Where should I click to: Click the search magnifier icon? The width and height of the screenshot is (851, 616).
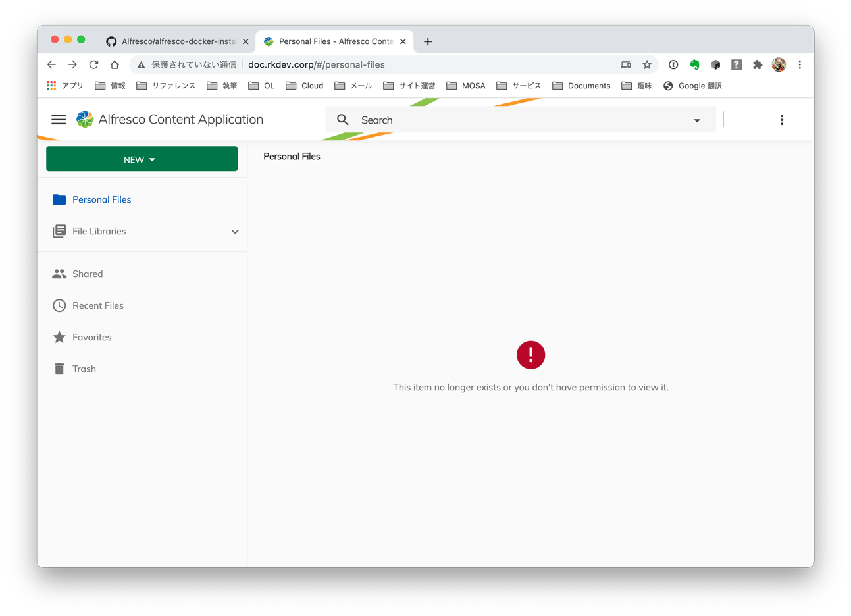[343, 120]
